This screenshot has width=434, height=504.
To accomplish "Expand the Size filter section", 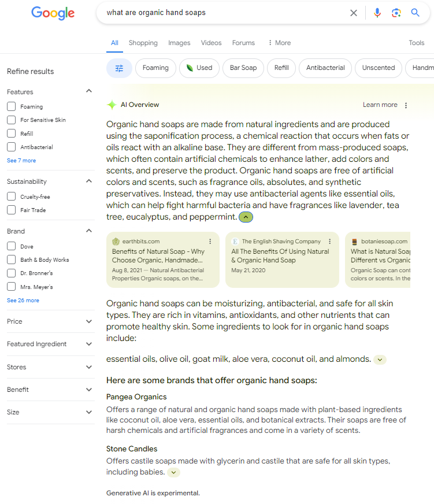I will coord(89,412).
